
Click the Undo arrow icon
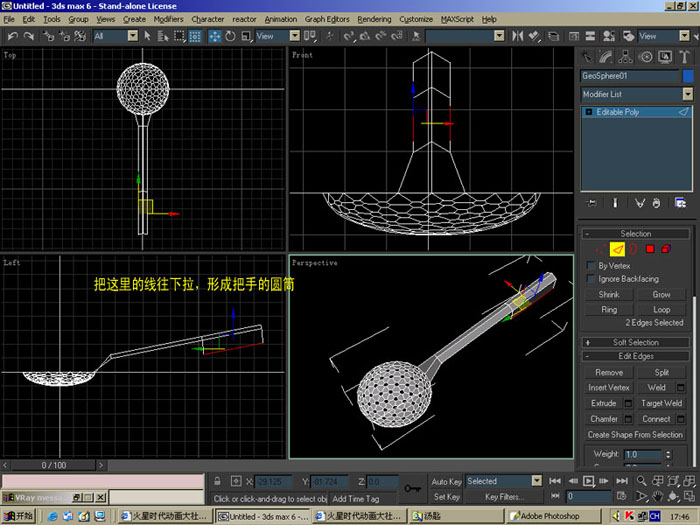click(12, 36)
